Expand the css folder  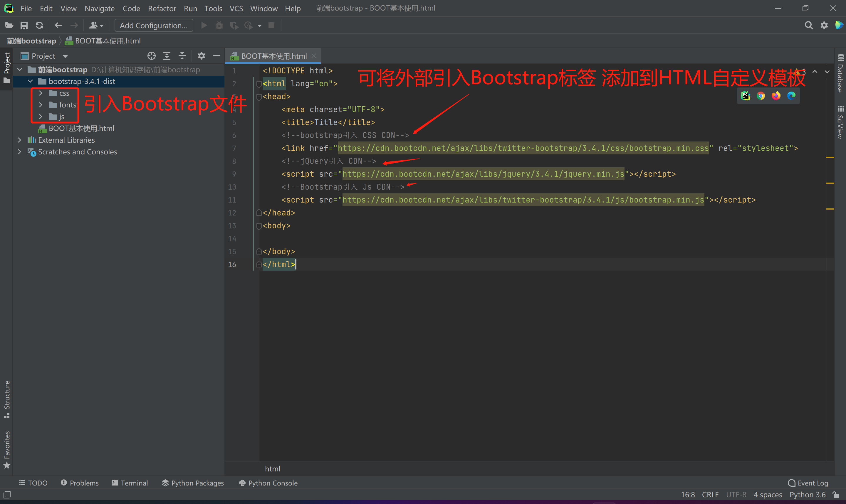(41, 93)
